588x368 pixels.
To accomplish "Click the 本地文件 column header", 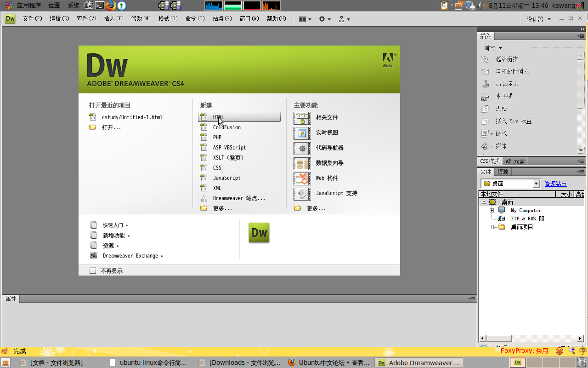I will point(517,194).
